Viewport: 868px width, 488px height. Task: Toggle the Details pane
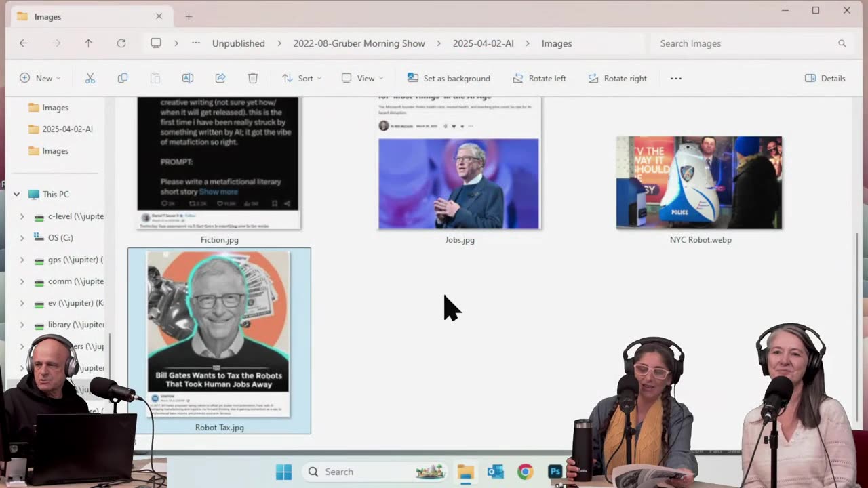(x=825, y=79)
